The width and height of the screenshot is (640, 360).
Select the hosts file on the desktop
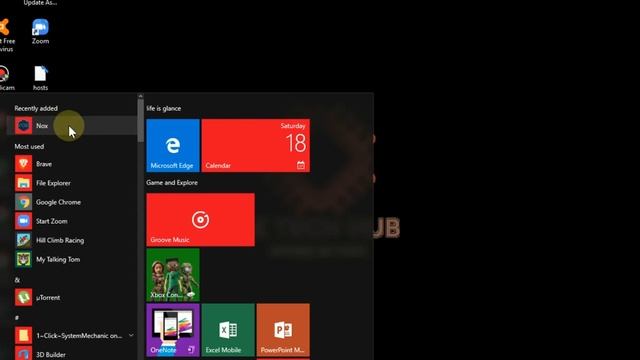click(40, 78)
